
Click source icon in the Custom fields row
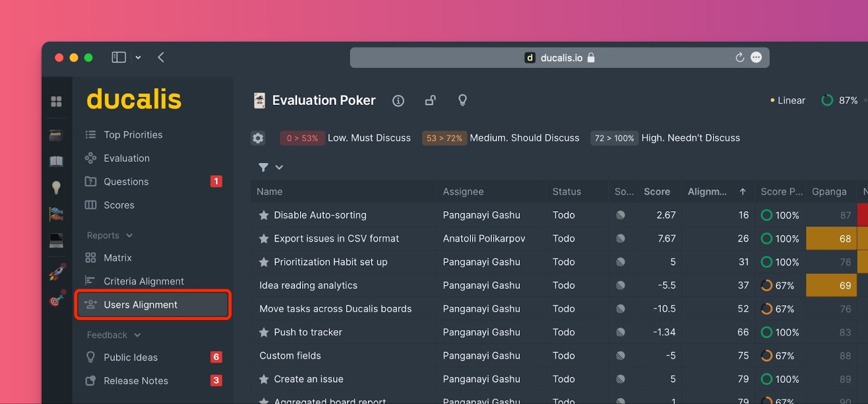coord(621,356)
